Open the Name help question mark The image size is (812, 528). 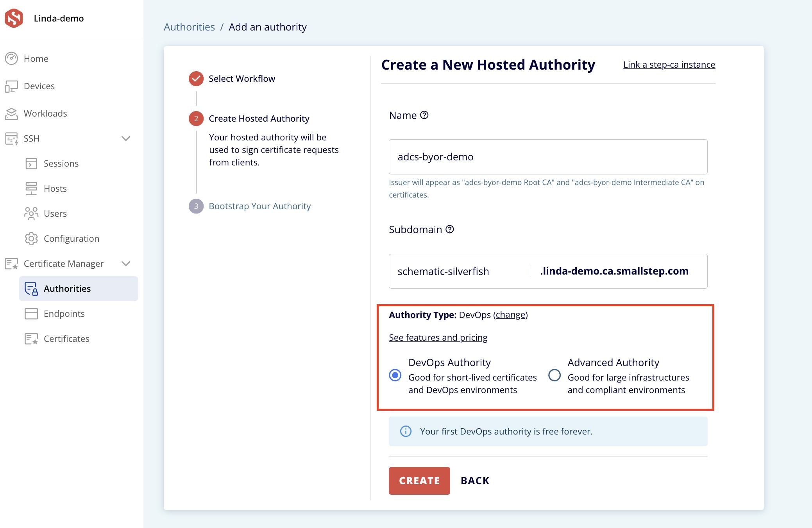click(x=424, y=115)
